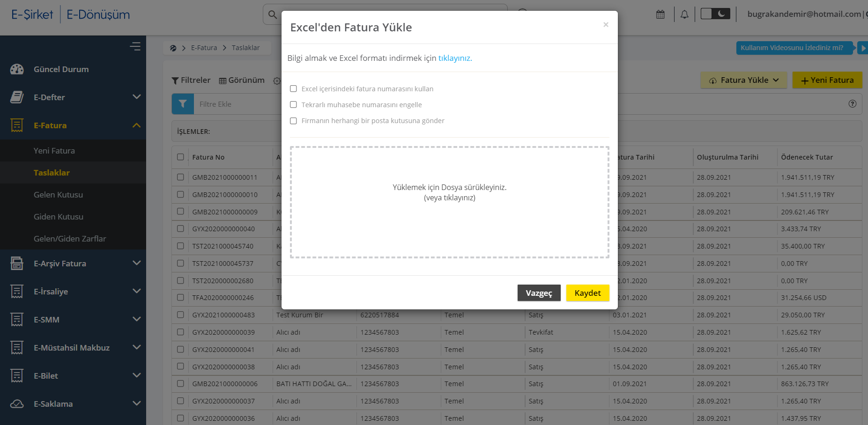Expand the E-Defter menu chevron
Screen dimensions: 868x425
point(137,97)
